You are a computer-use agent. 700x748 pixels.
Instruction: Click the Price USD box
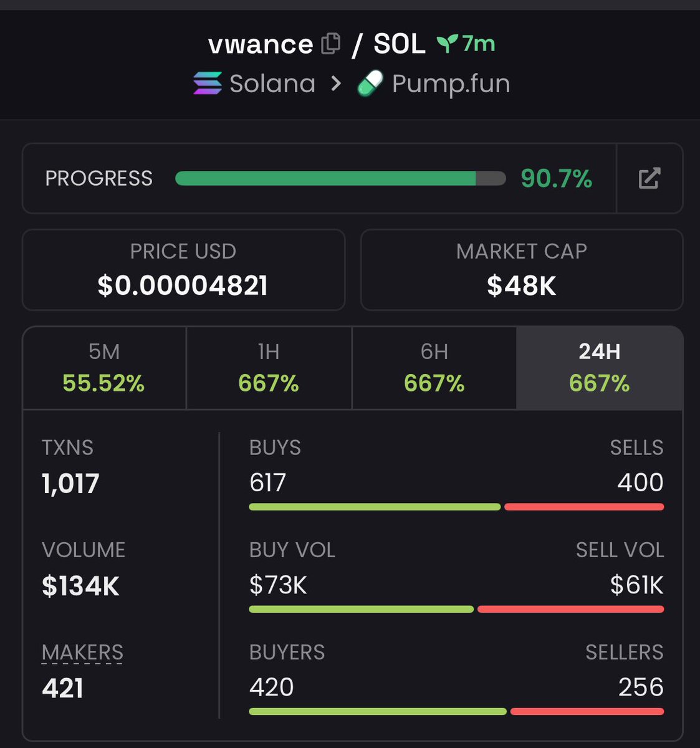click(183, 270)
